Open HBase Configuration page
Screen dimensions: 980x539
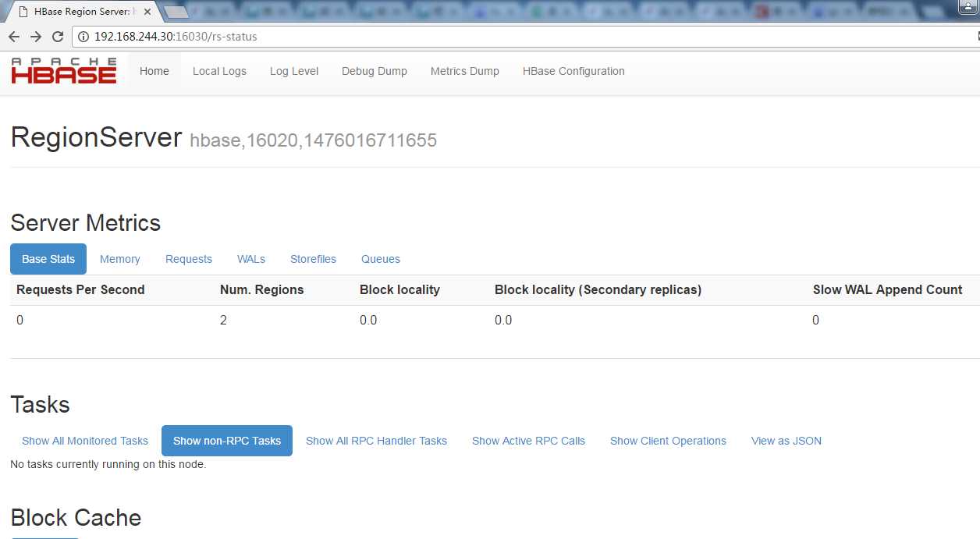pos(573,71)
